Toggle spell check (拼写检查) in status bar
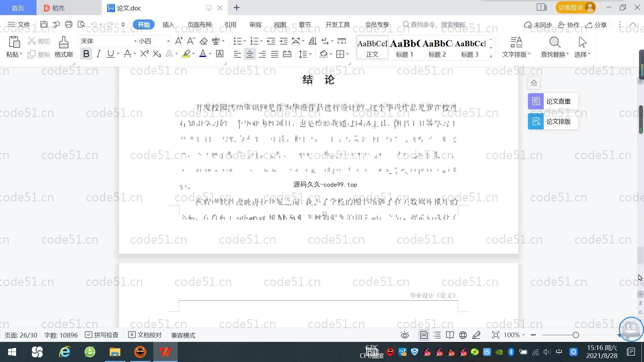Screen dimensions: 644x362 [102, 335]
